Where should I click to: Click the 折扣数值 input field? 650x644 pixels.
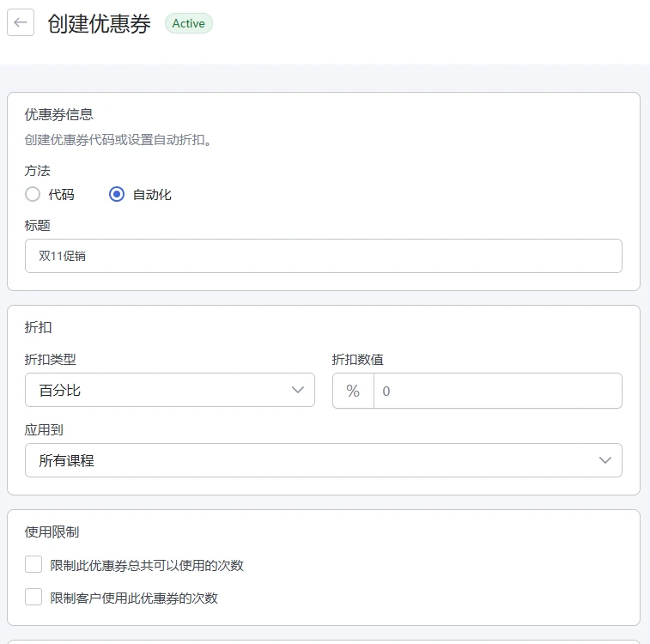click(x=498, y=391)
